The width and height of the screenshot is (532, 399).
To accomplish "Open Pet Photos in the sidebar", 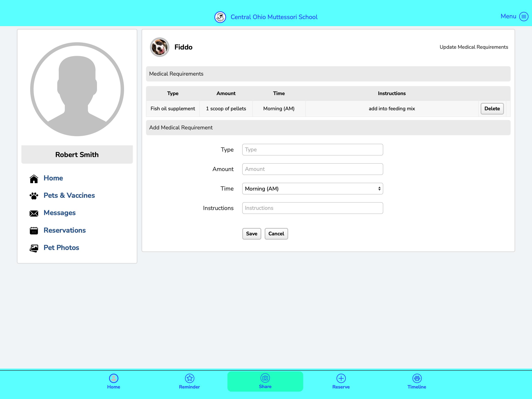I will (61, 248).
